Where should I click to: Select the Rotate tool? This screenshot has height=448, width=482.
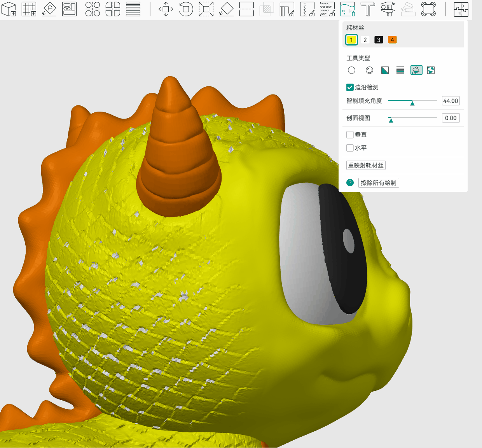pyautogui.click(x=186, y=9)
